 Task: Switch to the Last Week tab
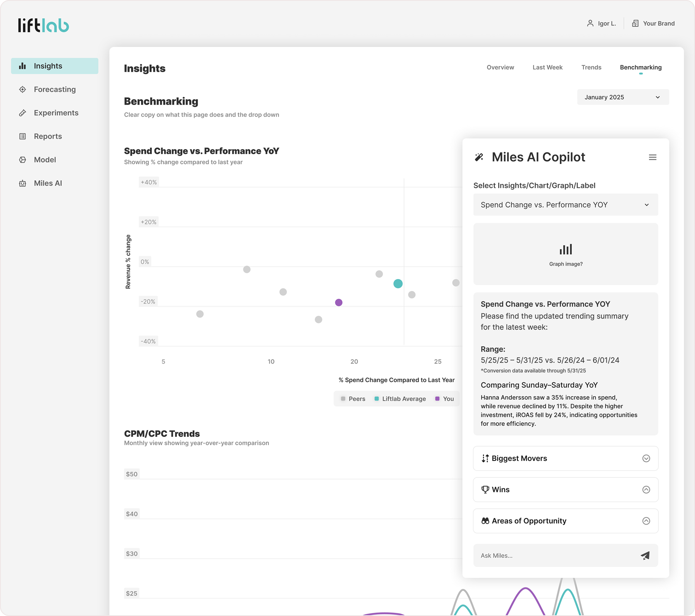point(547,68)
